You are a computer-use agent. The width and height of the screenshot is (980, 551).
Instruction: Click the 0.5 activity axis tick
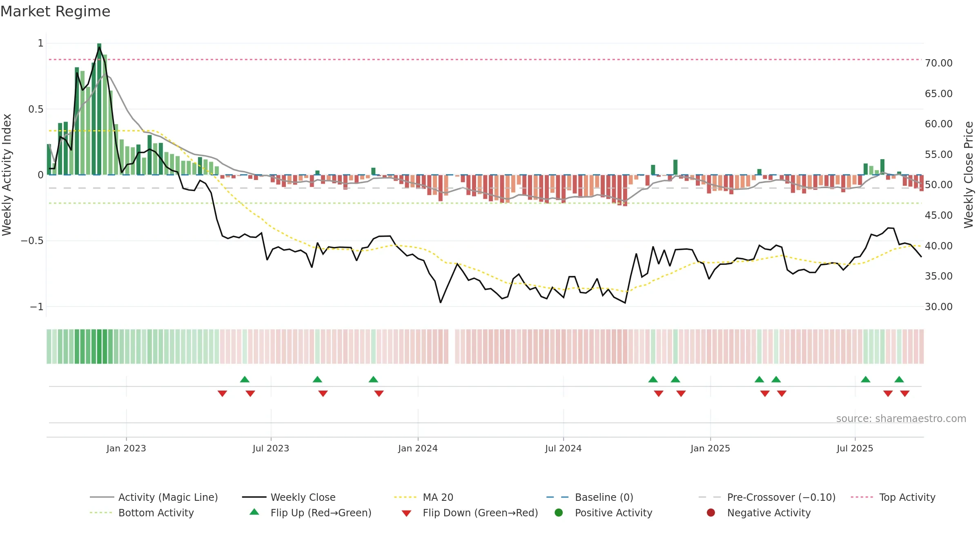36,109
